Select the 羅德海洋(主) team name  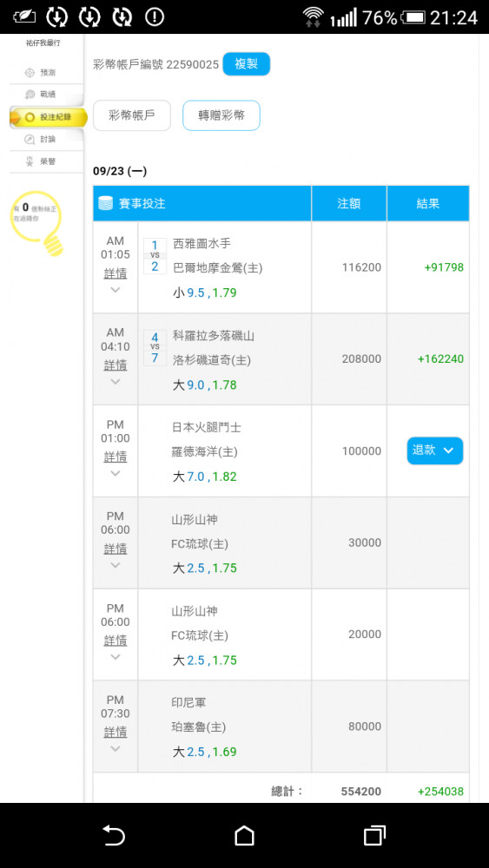coord(205,451)
